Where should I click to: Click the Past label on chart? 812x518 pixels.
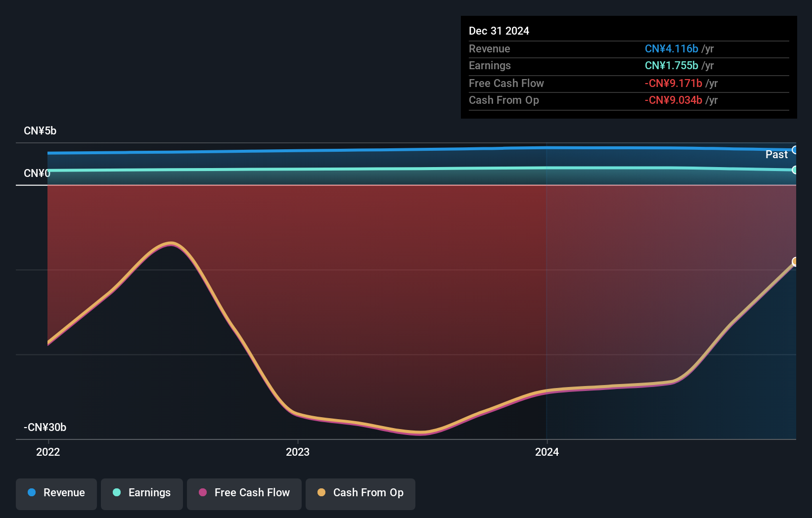[x=776, y=155]
